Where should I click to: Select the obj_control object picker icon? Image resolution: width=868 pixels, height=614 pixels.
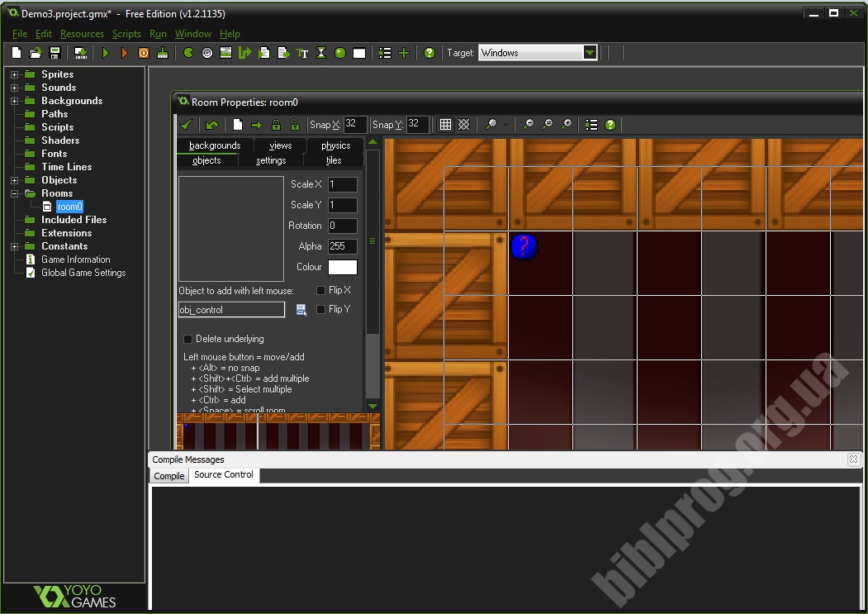[x=301, y=309]
